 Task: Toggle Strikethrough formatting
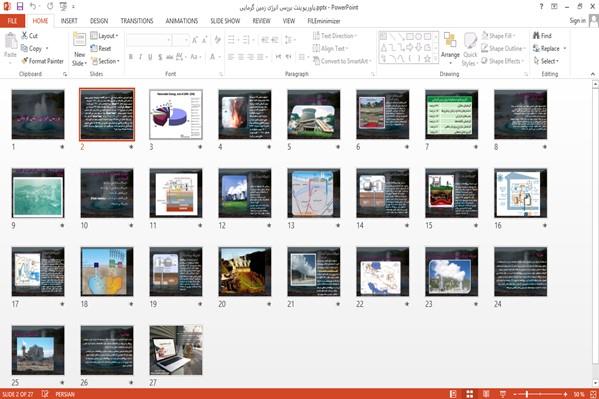coord(170,57)
